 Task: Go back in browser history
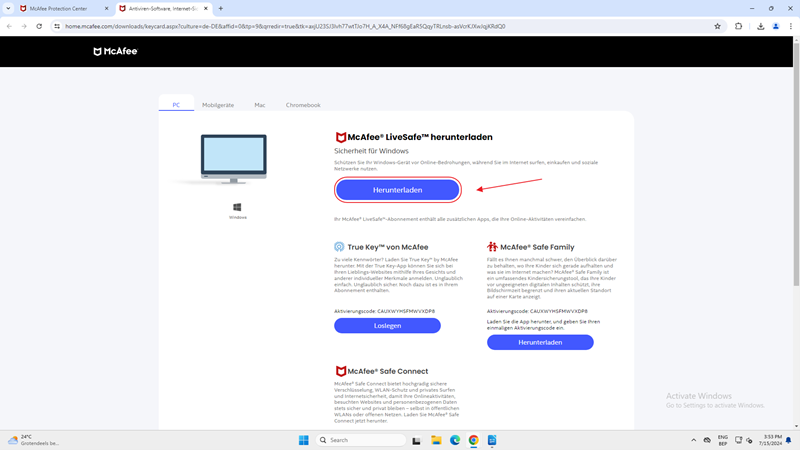coord(9,26)
